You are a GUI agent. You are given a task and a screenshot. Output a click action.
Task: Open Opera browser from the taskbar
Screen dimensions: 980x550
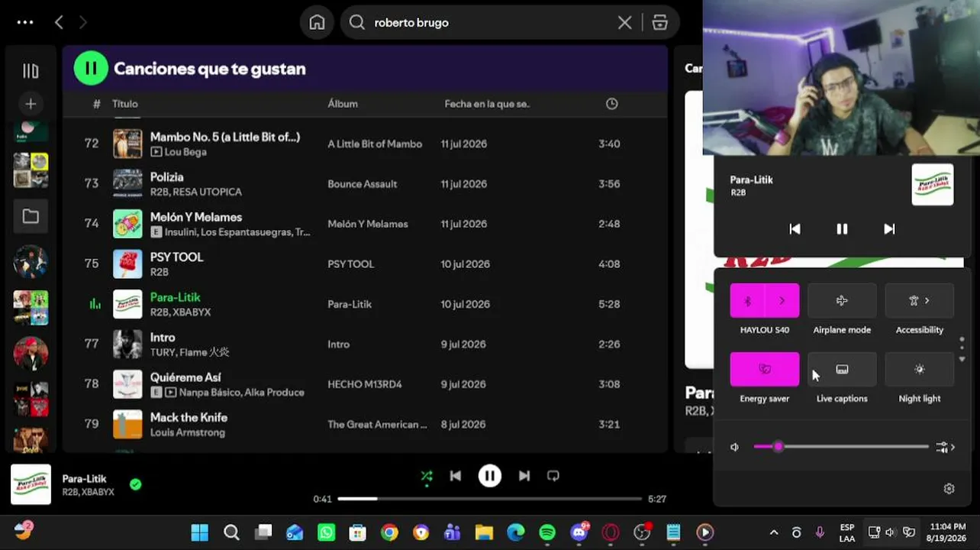[x=610, y=532]
